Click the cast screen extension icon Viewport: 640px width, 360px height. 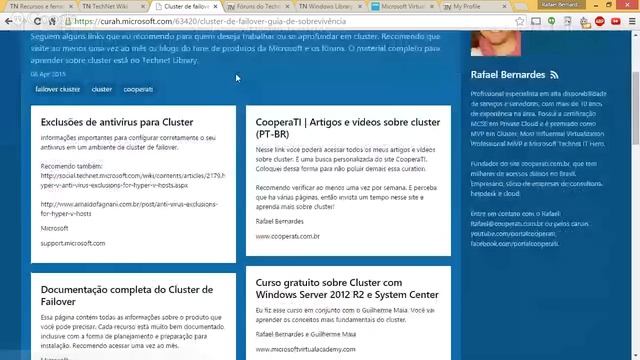(x=536, y=21)
